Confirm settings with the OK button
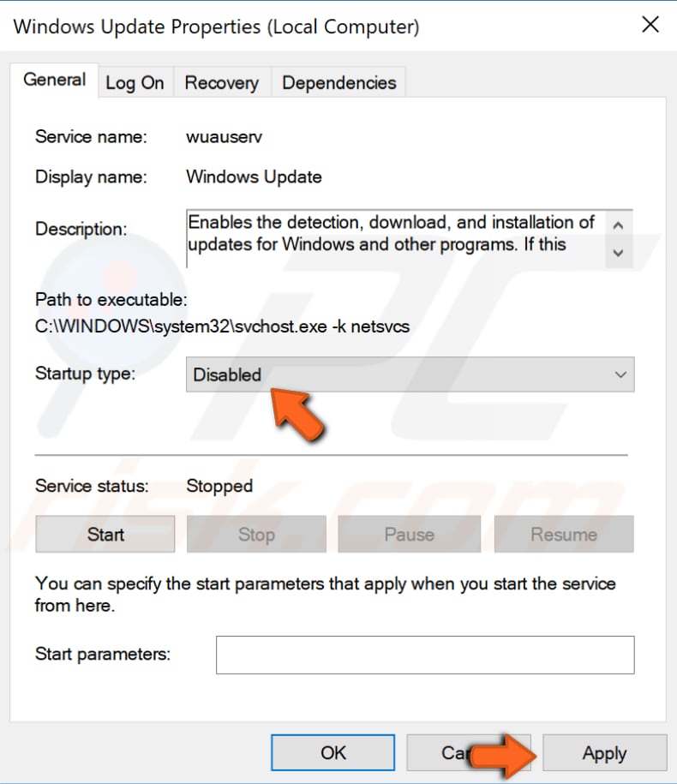The height and width of the screenshot is (784, 677). (x=333, y=753)
